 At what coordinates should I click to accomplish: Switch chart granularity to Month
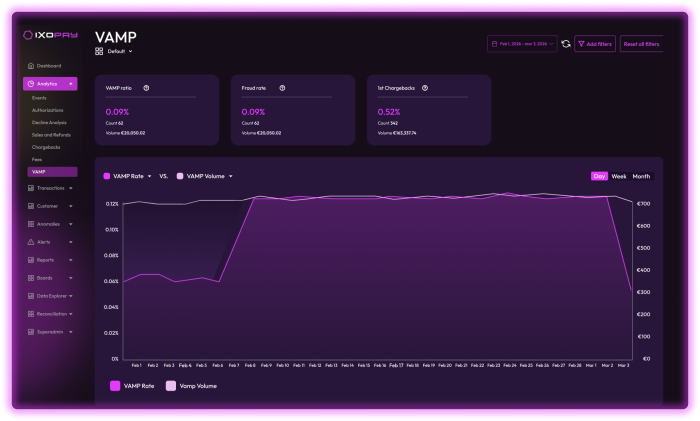[641, 176]
